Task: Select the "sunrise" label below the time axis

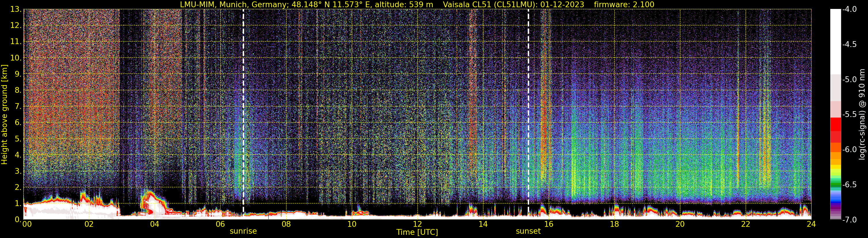Action: tap(243, 231)
